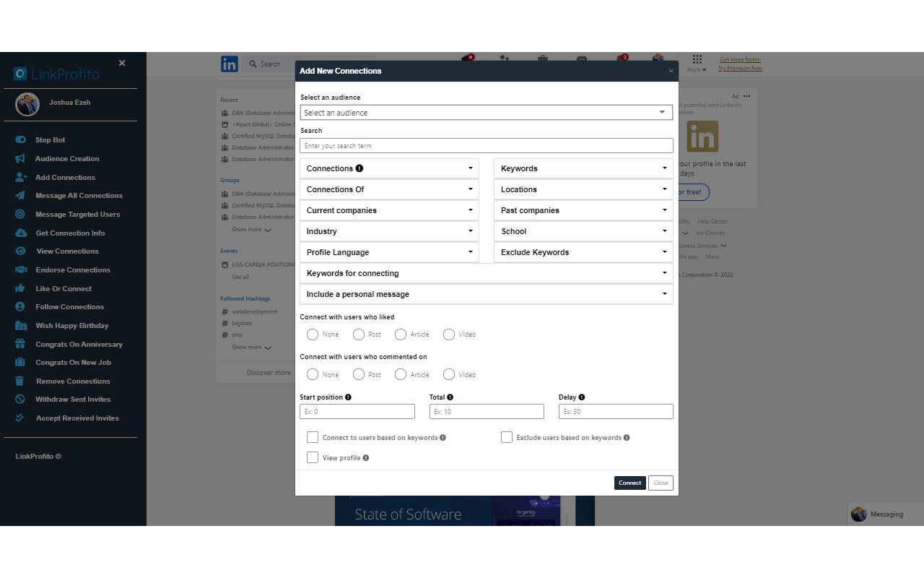Click the Remove Connections trash icon
This screenshot has height=578, width=924.
[20, 381]
